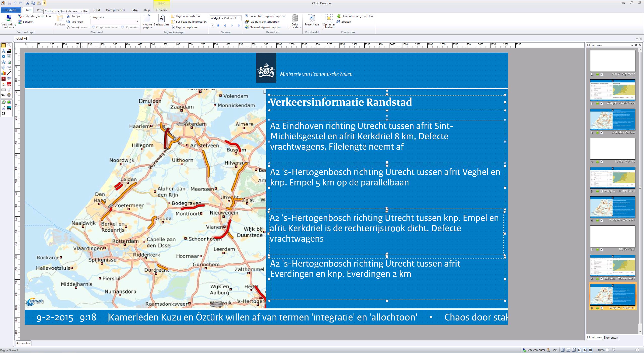Open the Terug naar combo box
The width and height of the screenshot is (644, 353).
tap(115, 22)
